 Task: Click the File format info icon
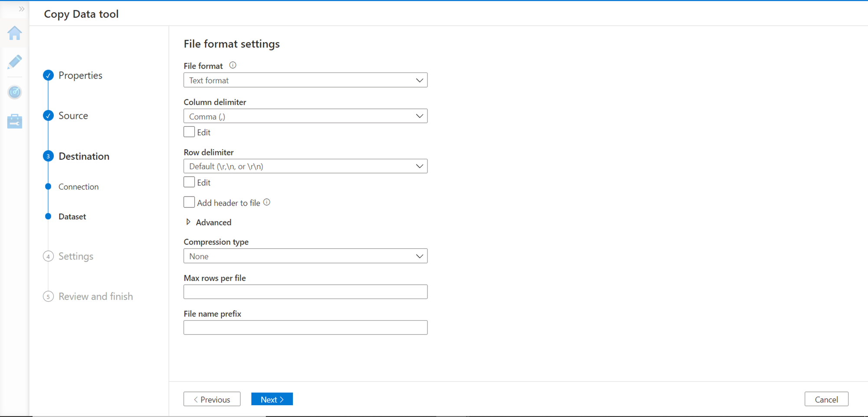click(x=233, y=66)
